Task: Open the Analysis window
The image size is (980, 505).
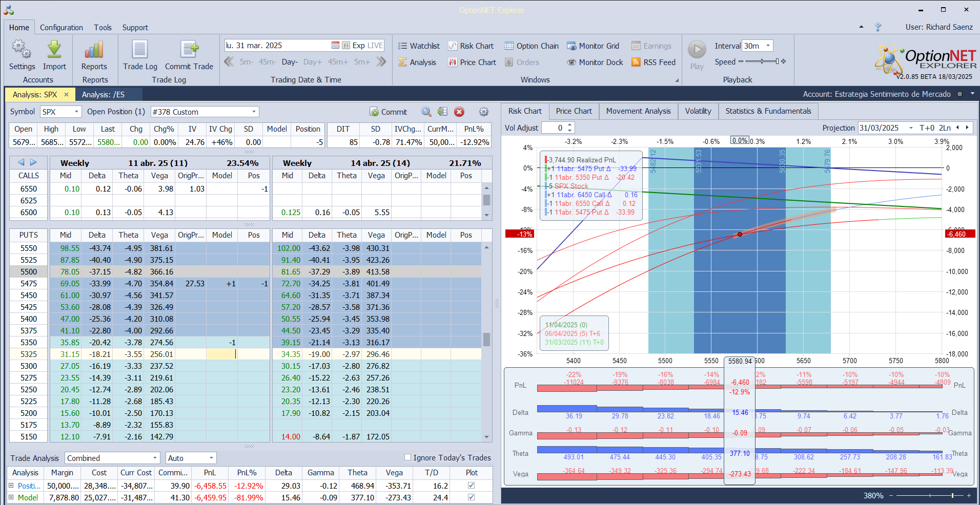Action: click(417, 62)
